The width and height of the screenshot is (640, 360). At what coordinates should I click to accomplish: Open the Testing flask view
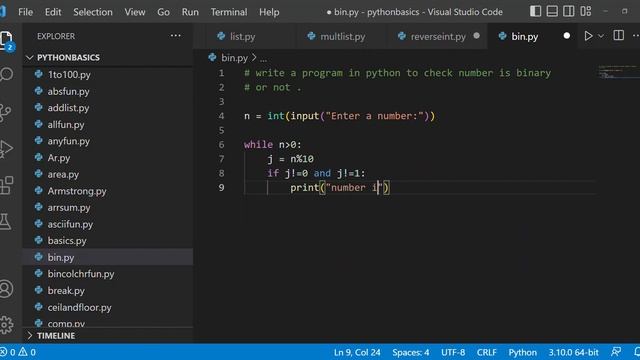(5, 221)
